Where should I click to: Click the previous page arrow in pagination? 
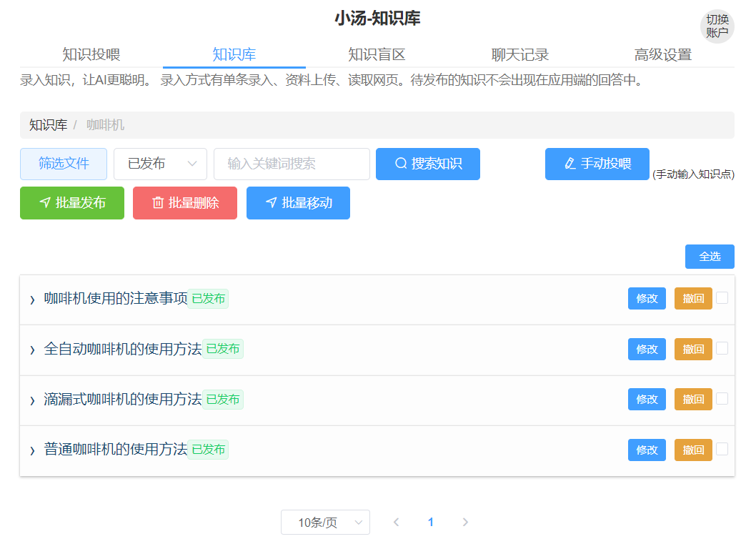[396, 522]
